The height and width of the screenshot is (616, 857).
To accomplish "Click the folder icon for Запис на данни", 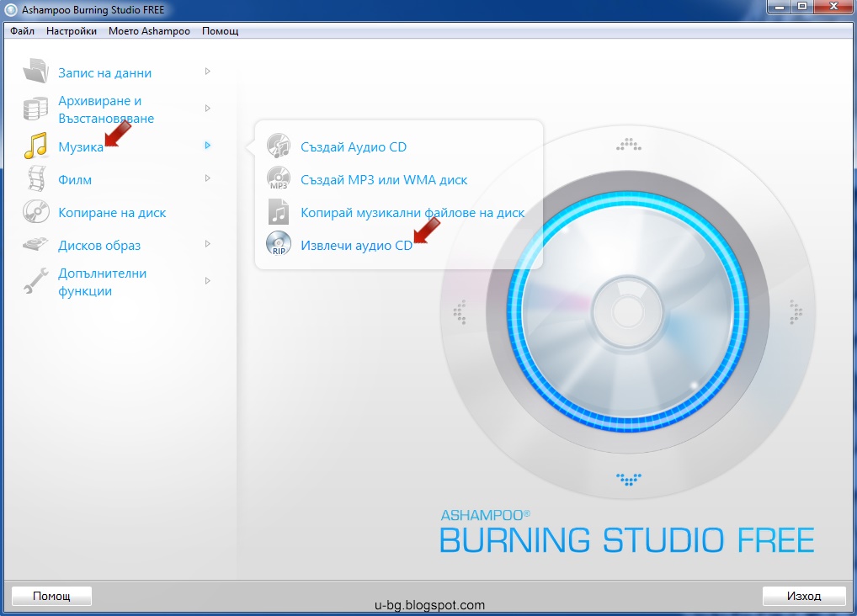I will coord(36,72).
